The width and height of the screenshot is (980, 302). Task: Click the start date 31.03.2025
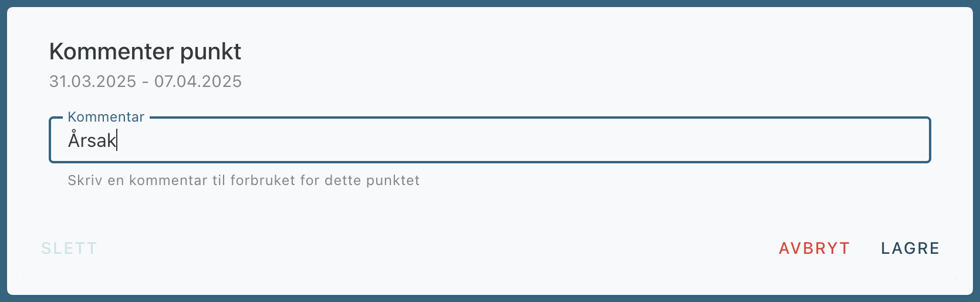point(93,81)
